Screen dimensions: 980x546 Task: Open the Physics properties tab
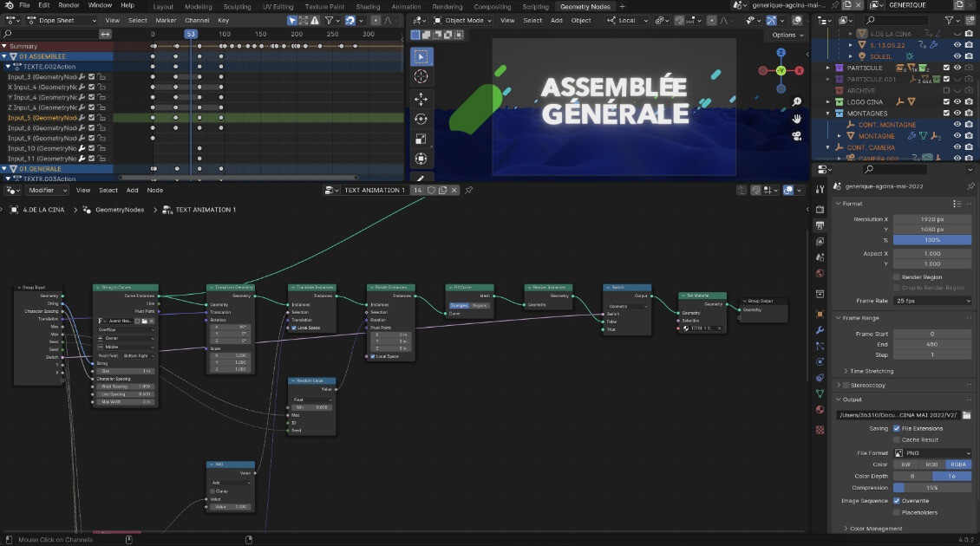[x=820, y=361]
